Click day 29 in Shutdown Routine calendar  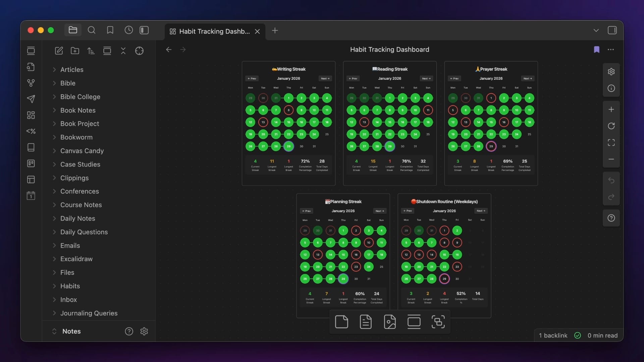pos(444,279)
